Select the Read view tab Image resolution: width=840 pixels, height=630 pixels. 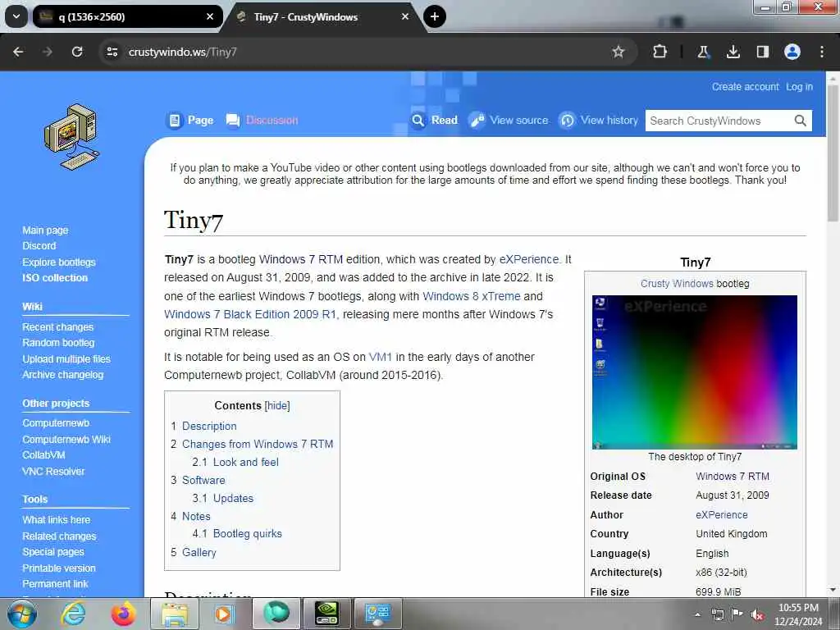point(435,121)
